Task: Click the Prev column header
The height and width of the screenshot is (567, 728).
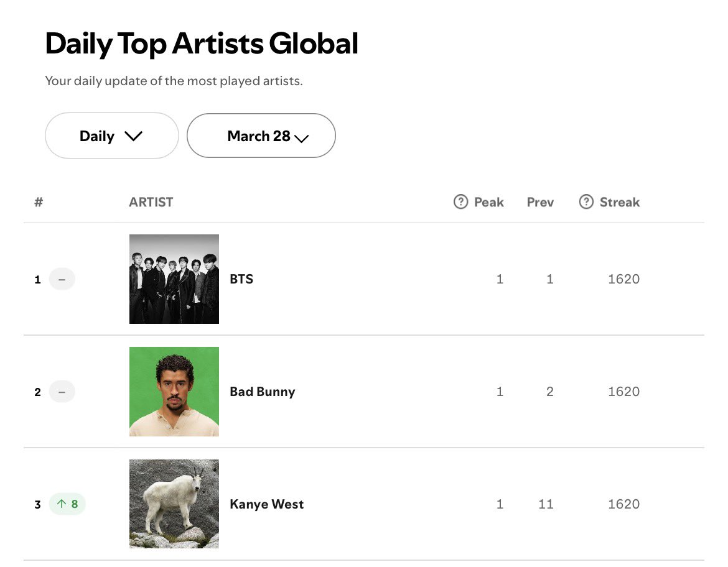Action: point(540,202)
